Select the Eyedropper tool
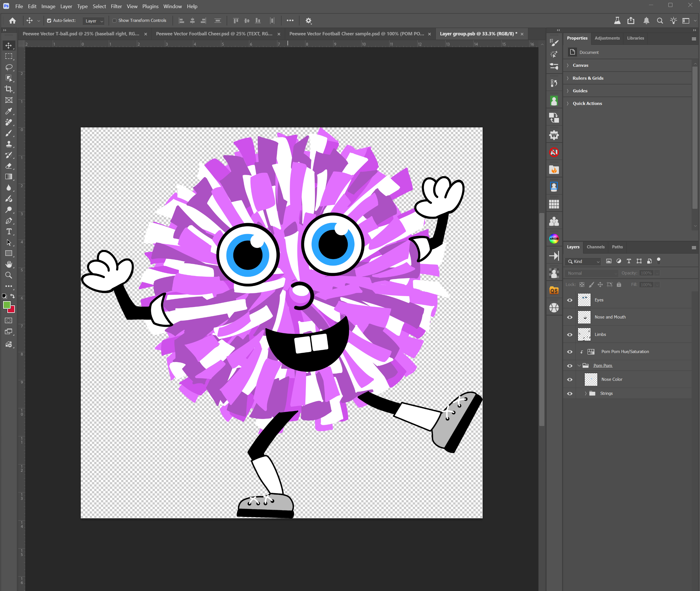700x591 pixels. pyautogui.click(x=9, y=111)
